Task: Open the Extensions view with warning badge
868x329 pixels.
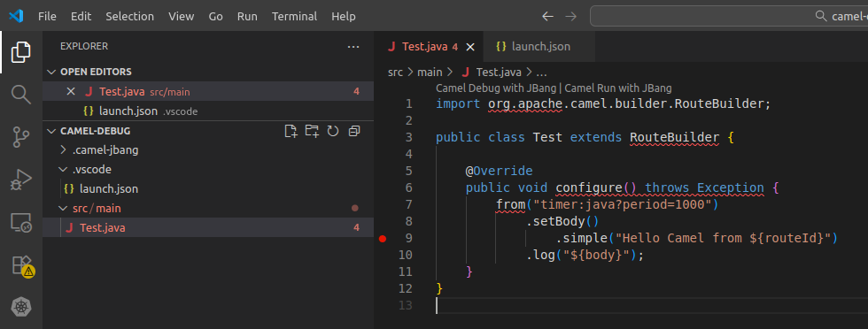Action: point(22,266)
